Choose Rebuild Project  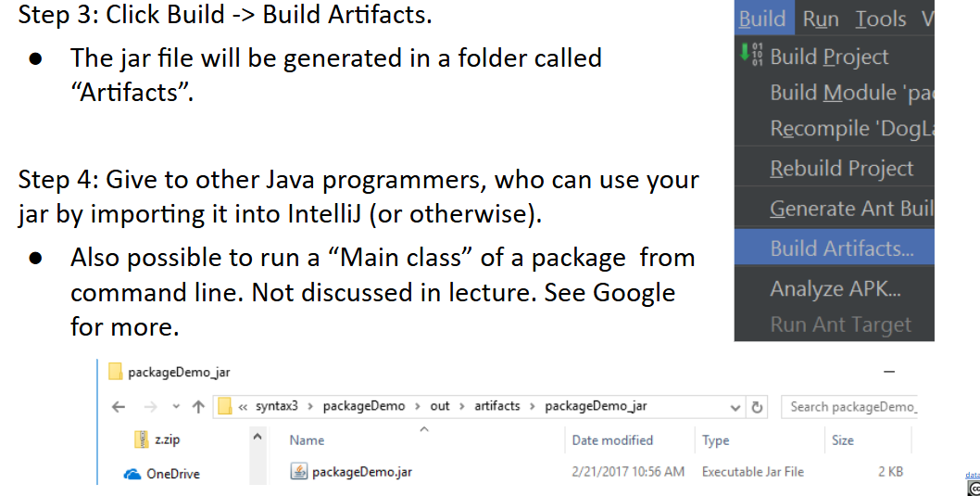(841, 168)
